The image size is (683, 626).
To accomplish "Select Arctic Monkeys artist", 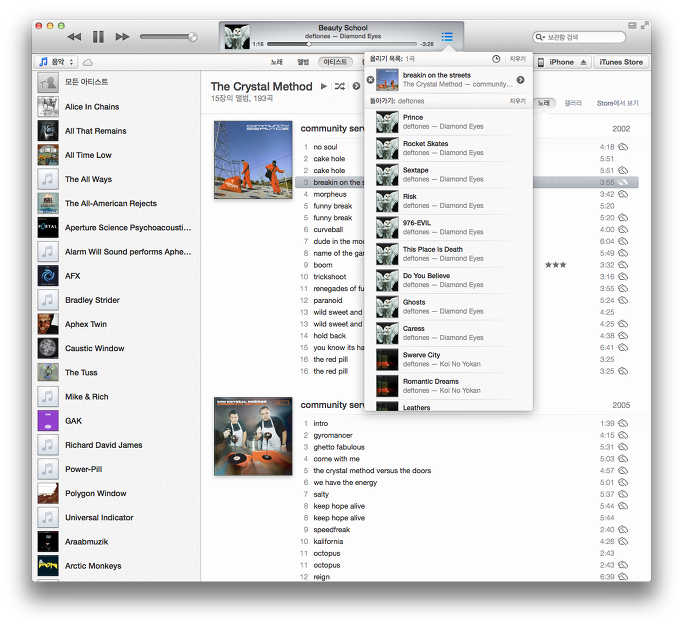I will pyautogui.click(x=118, y=566).
